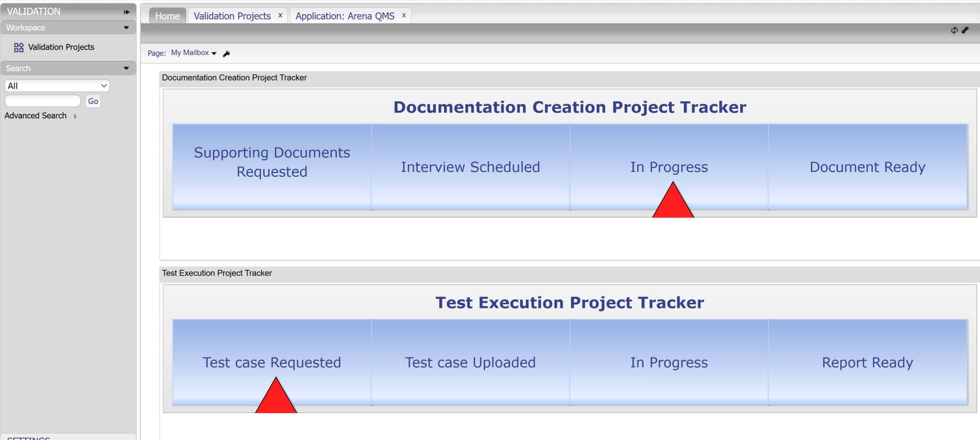
Task: Click the wrench icon at top right
Action: [965, 30]
